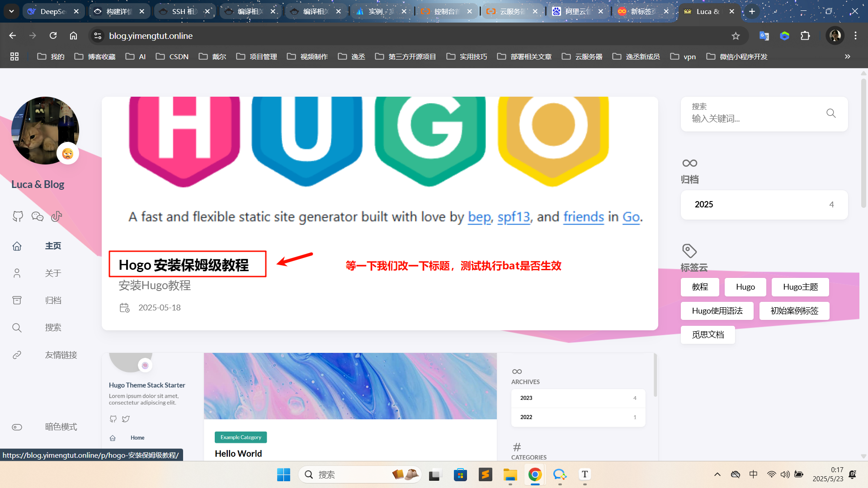Select 友情链接 in the sidebar menu

pyautogui.click(x=61, y=355)
